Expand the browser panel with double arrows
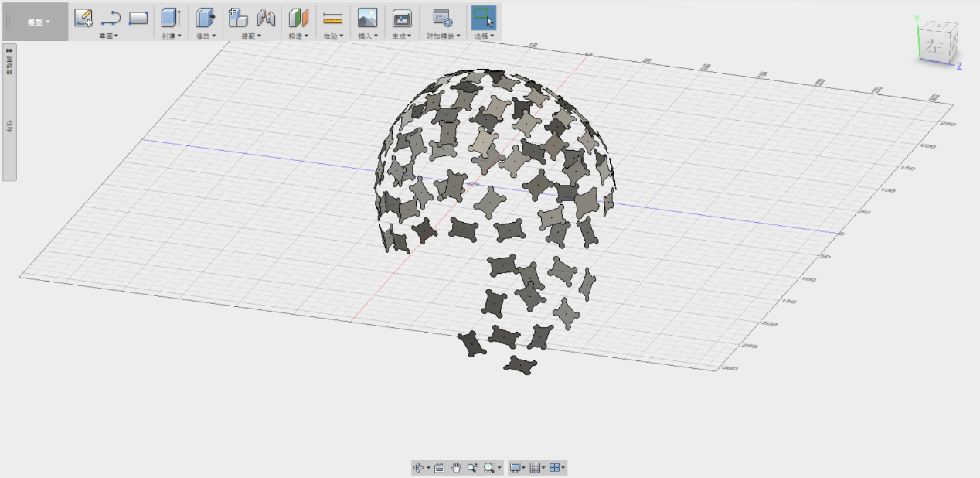The height and width of the screenshot is (478, 980). pyautogui.click(x=9, y=50)
